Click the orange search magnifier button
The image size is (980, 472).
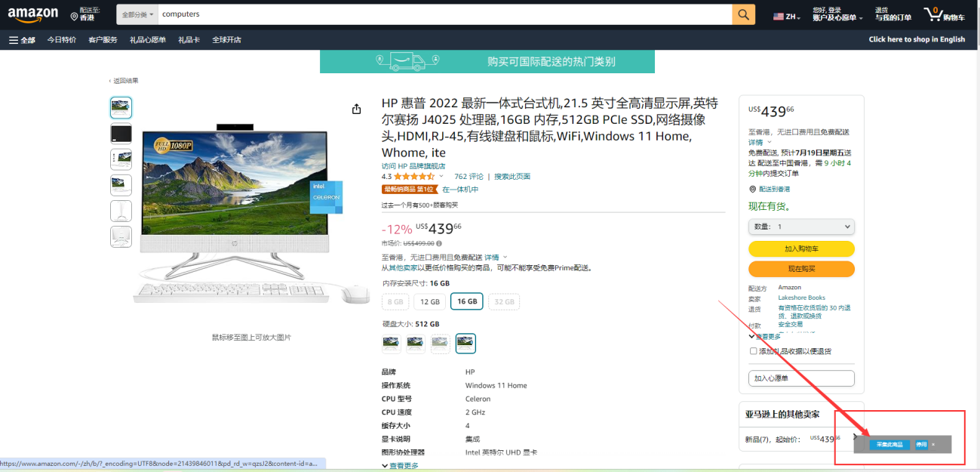click(743, 14)
